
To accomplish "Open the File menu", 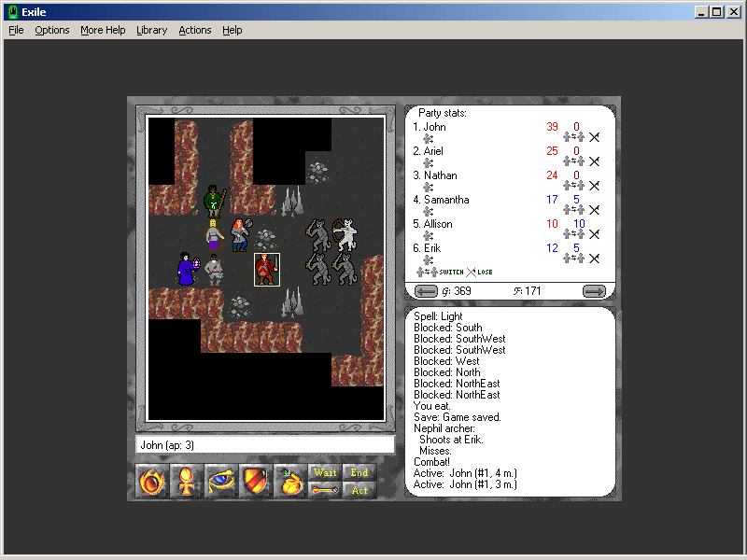I will click(x=16, y=30).
